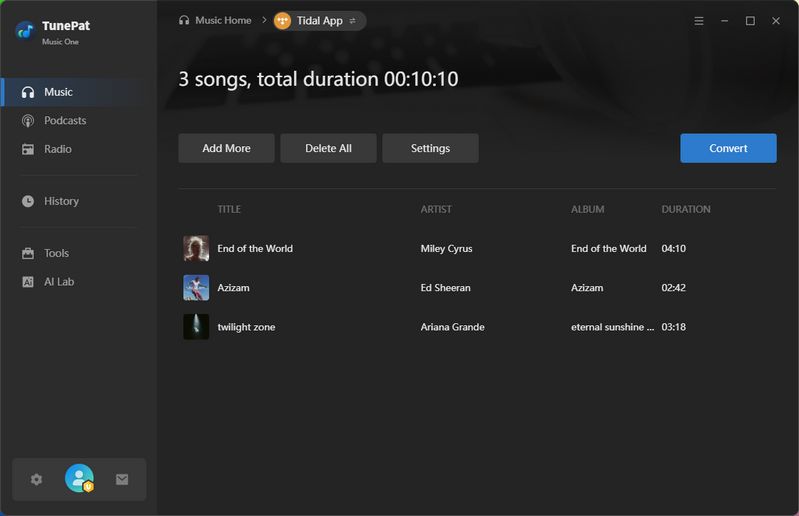Open the Radio section

[x=78, y=149]
